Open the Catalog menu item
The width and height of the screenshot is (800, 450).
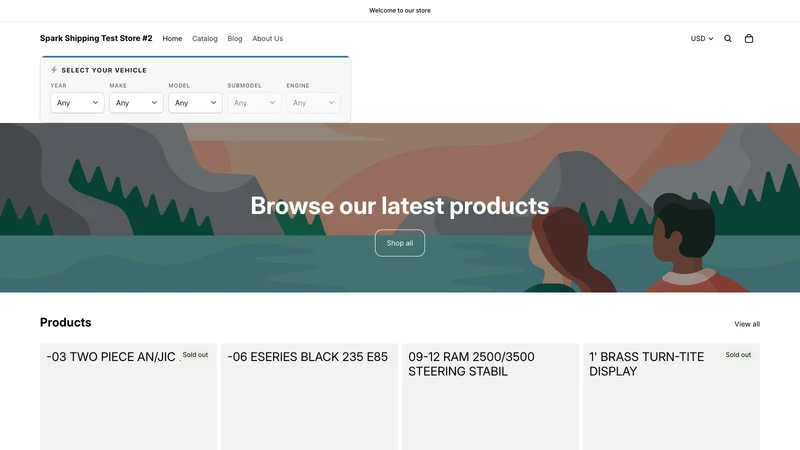(205, 38)
